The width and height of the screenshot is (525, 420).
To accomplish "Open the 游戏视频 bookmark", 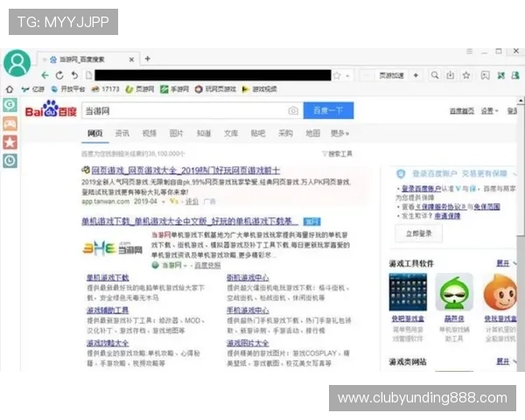I will [260, 89].
